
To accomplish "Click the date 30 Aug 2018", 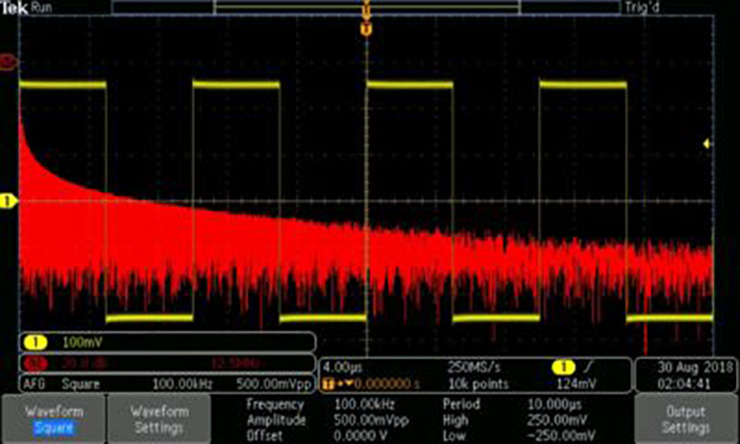I will point(695,367).
